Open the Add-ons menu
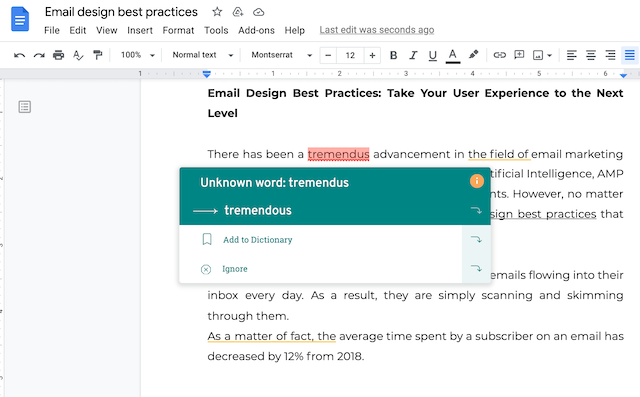This screenshot has height=397, width=640. [256, 30]
